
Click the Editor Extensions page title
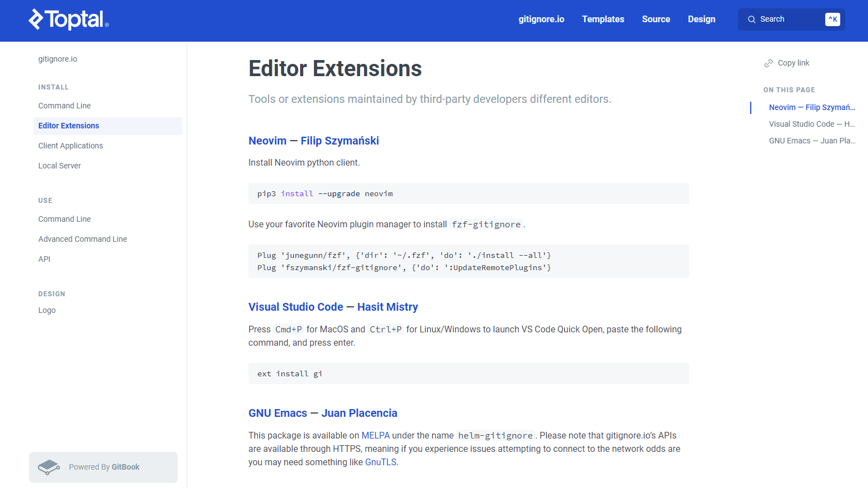coord(335,68)
